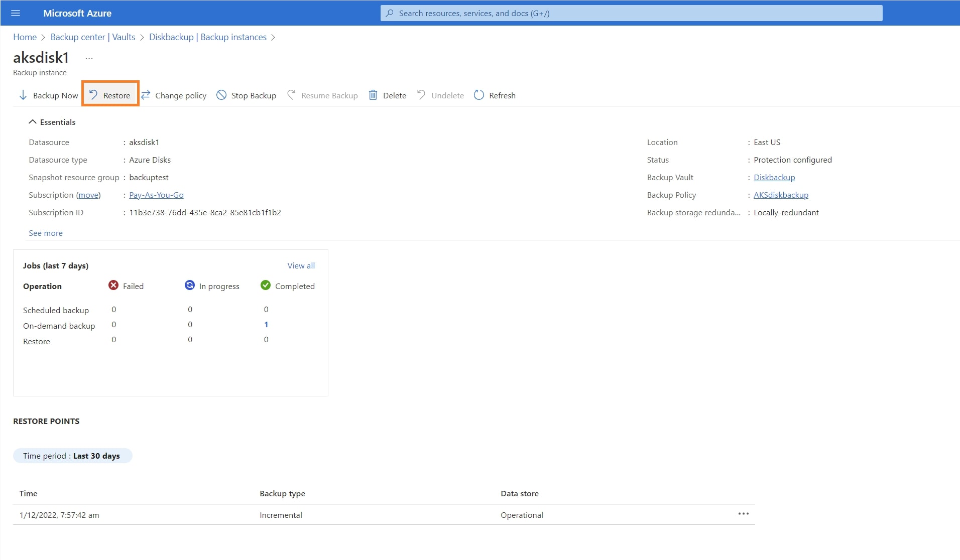This screenshot has height=560, width=960.
Task: Click the Refresh circular arrow icon
Action: tap(479, 95)
